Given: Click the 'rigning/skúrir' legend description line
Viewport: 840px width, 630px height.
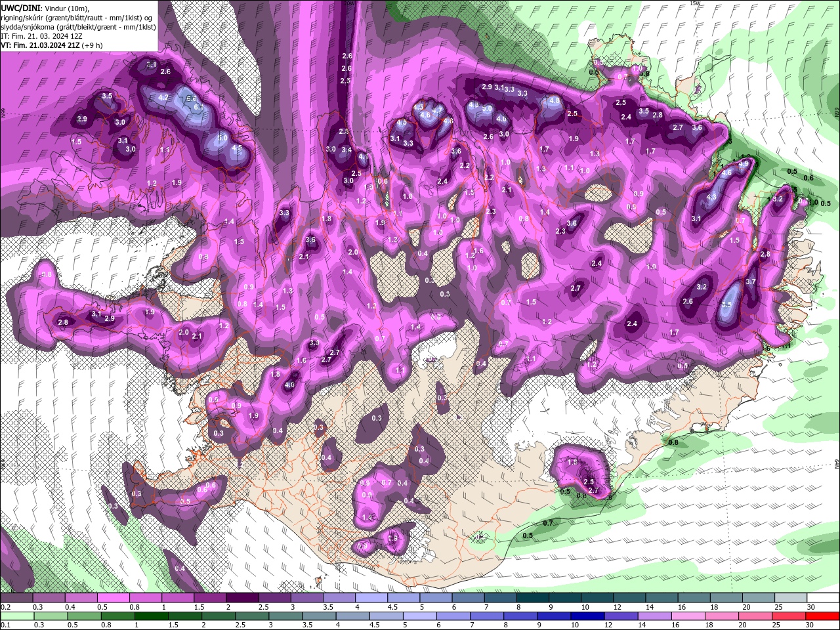Looking at the screenshot, I should 77,18.
